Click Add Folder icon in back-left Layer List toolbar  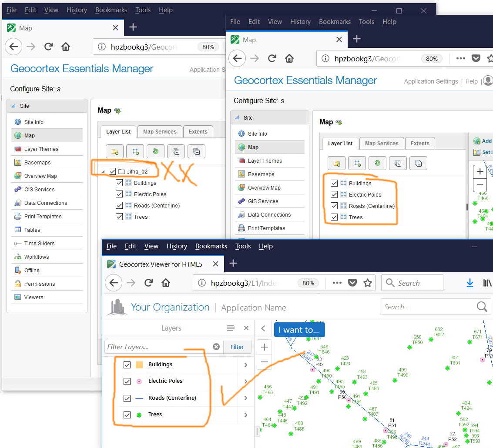[x=115, y=151]
